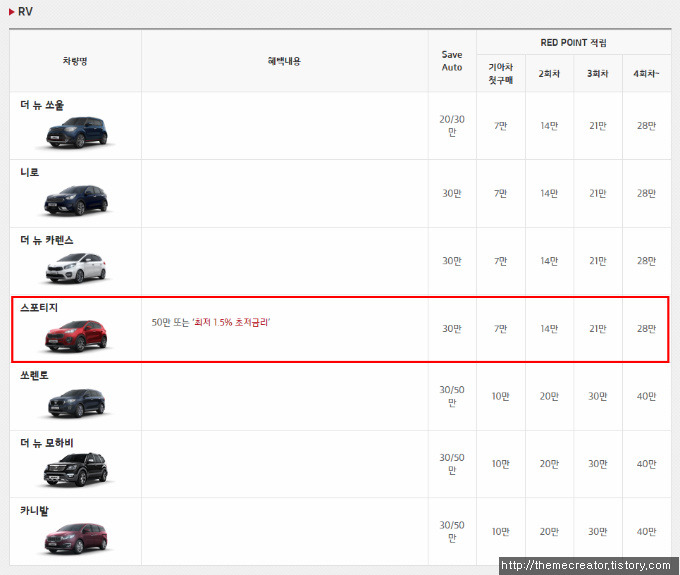
Task: Click the 더 뉴 쏘울 first-purchase 7만 cell
Action: pos(500,126)
